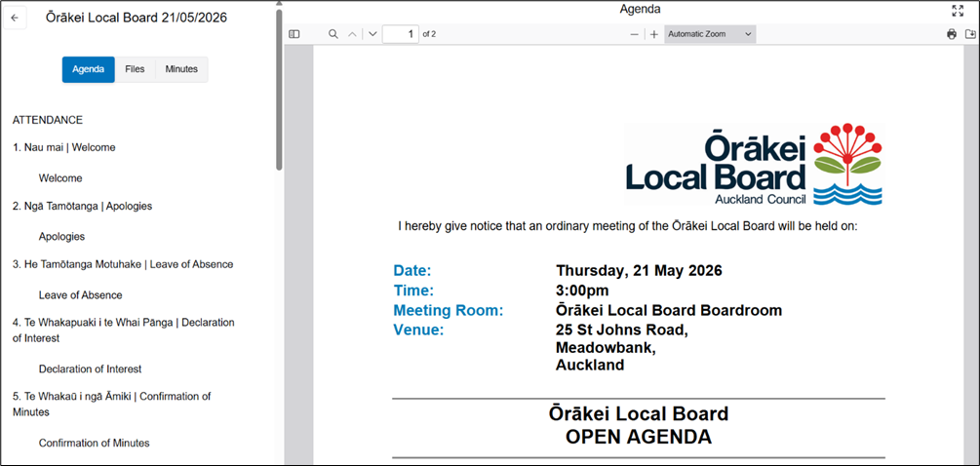Go to previous PDF page
Viewport: 980px width, 466px height.
point(352,34)
